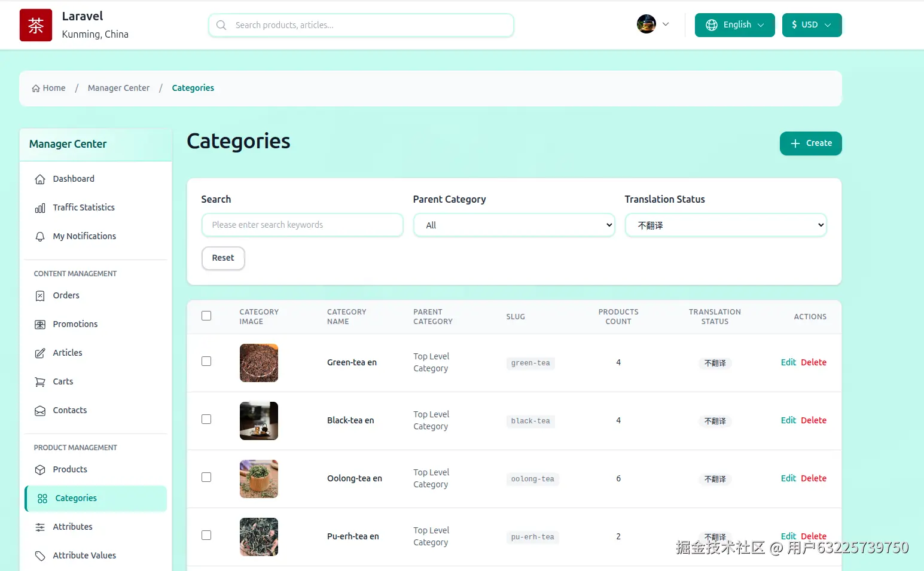
Task: Click the plus icon on Create button
Action: 795,143
